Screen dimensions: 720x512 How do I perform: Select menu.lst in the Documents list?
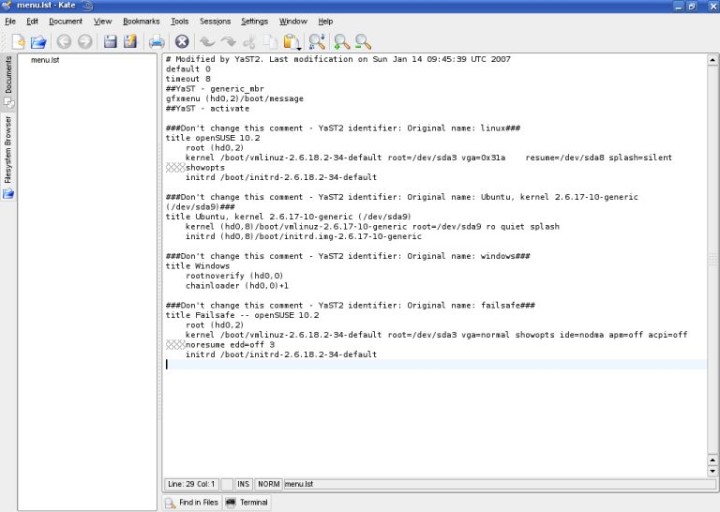tap(45, 60)
